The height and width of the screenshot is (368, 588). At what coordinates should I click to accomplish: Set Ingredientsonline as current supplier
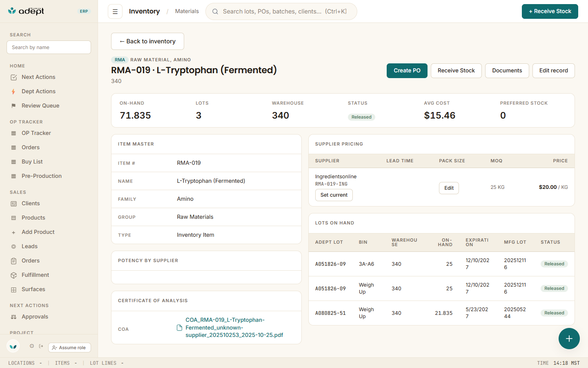[334, 195]
